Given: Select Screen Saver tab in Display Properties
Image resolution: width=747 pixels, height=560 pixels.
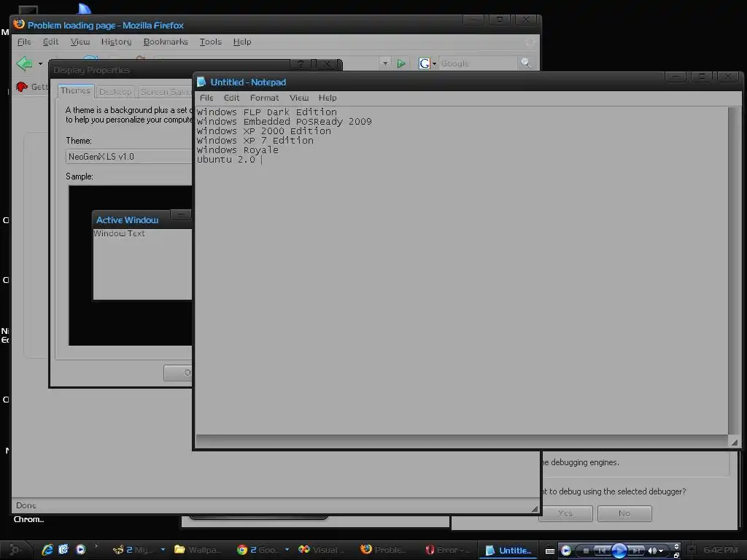Looking at the screenshot, I should [x=165, y=92].
